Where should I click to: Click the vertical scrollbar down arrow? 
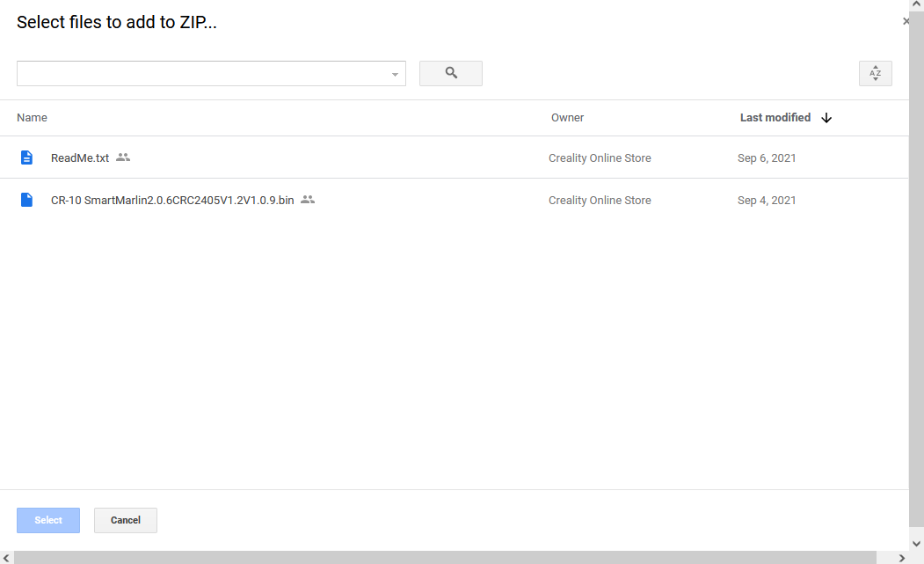pos(916,544)
